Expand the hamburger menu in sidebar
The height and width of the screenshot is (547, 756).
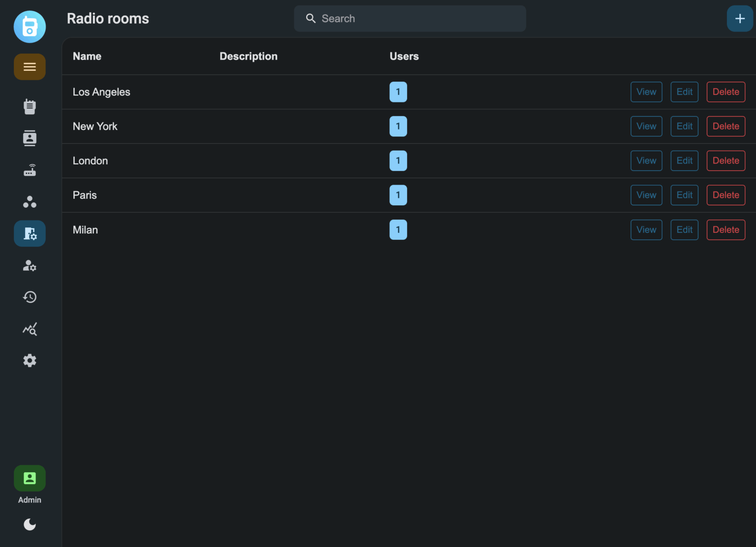(30, 67)
